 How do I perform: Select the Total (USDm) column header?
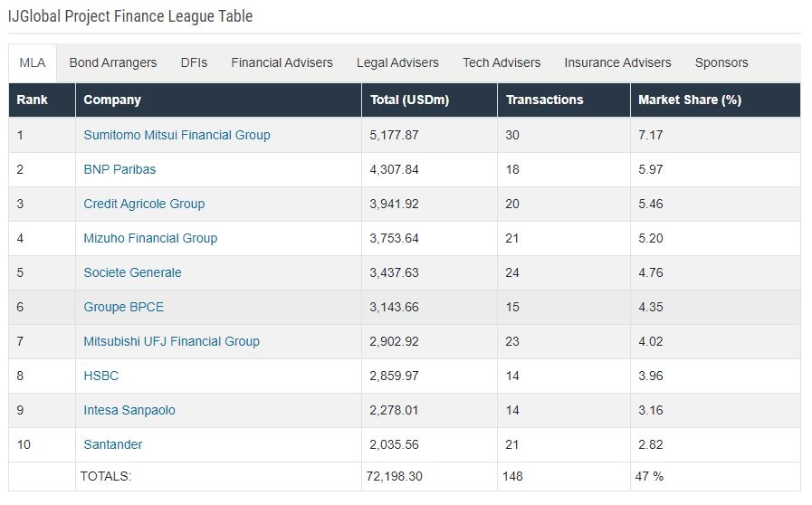tap(429, 100)
